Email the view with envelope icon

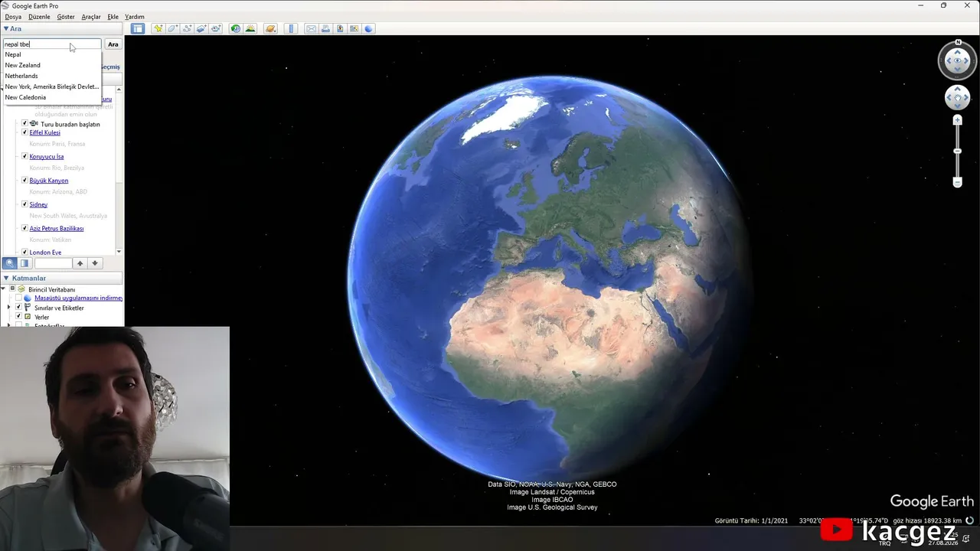pos(311,29)
